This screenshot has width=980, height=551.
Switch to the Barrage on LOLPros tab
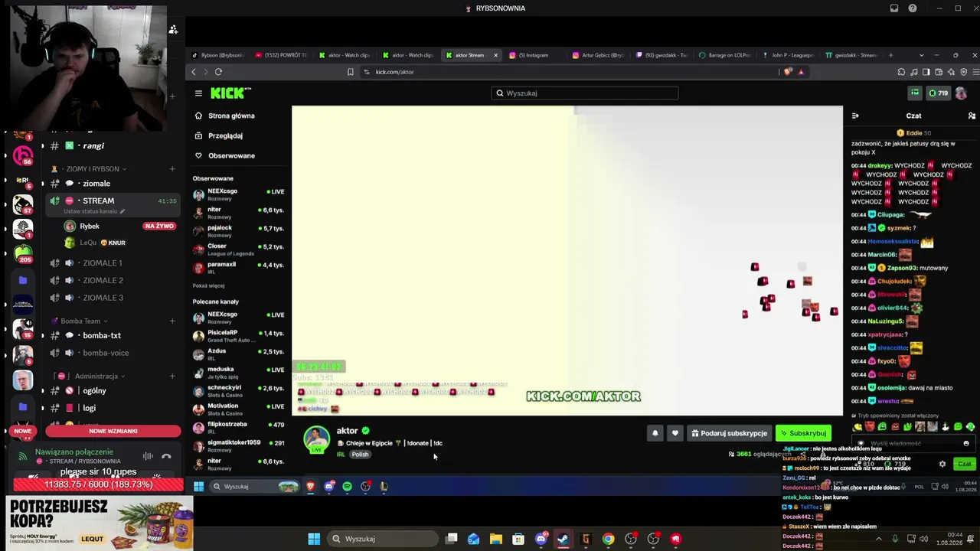click(x=724, y=55)
